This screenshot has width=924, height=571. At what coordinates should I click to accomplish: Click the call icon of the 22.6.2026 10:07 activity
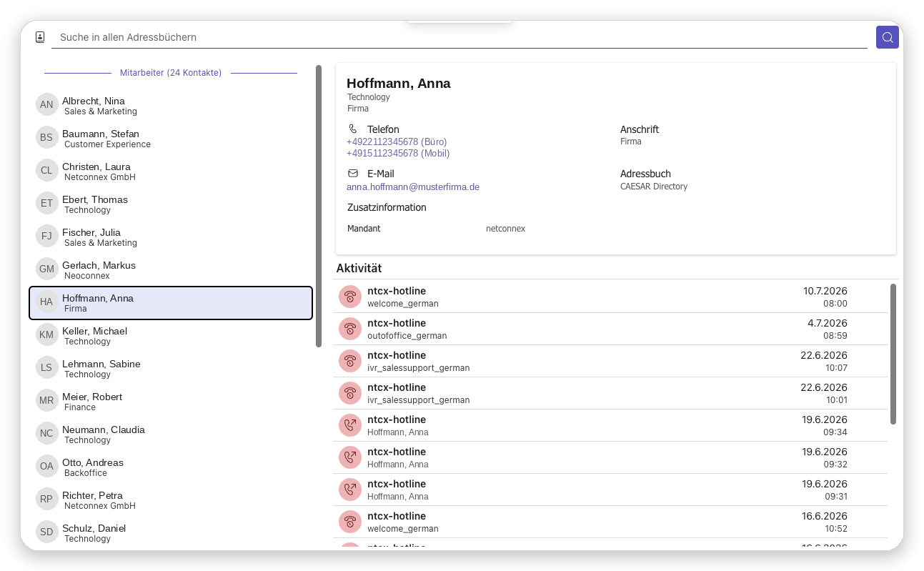(x=350, y=361)
